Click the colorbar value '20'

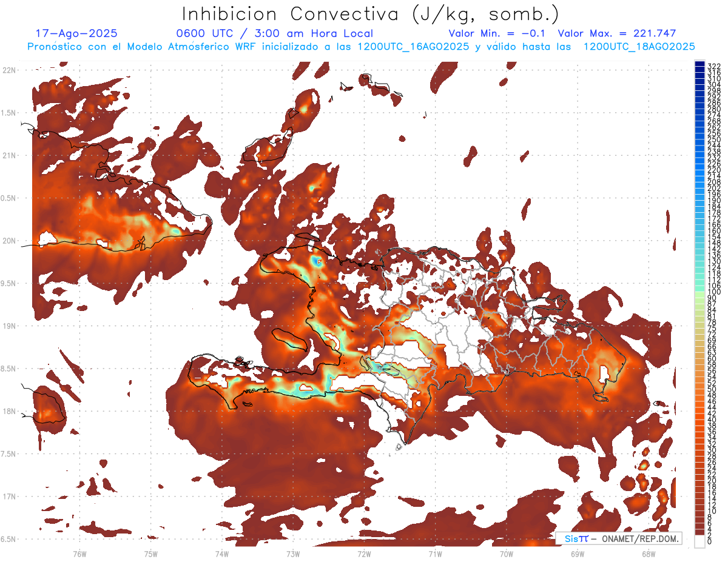click(x=712, y=480)
